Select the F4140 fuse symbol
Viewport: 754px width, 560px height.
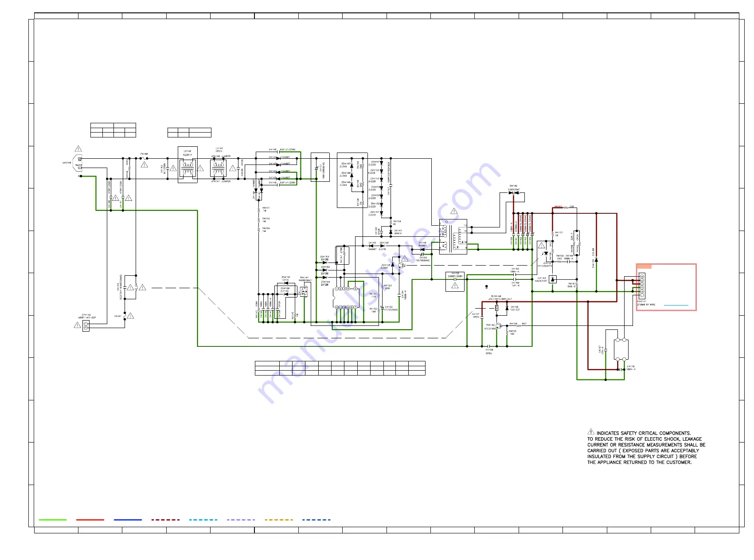coord(144,158)
